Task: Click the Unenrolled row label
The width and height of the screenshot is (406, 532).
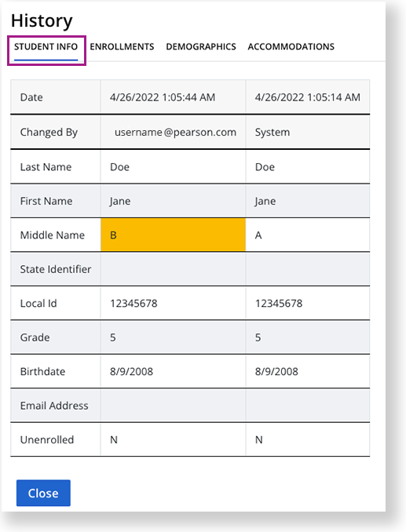Action: coord(47,439)
